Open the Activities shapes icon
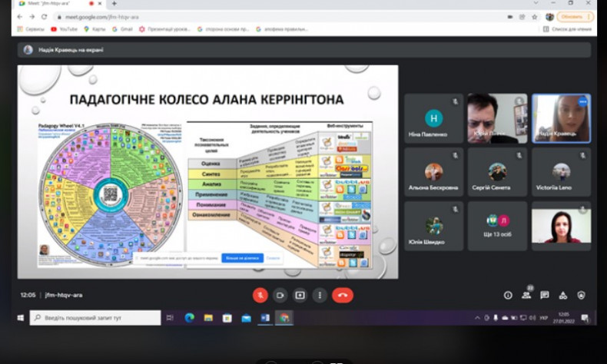Screen dimensions: 607x364 [x=563, y=296]
